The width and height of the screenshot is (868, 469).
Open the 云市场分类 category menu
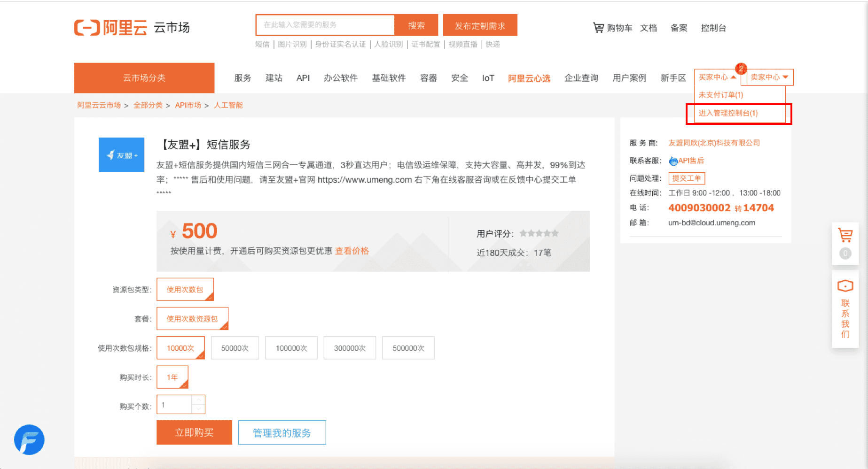pos(144,78)
